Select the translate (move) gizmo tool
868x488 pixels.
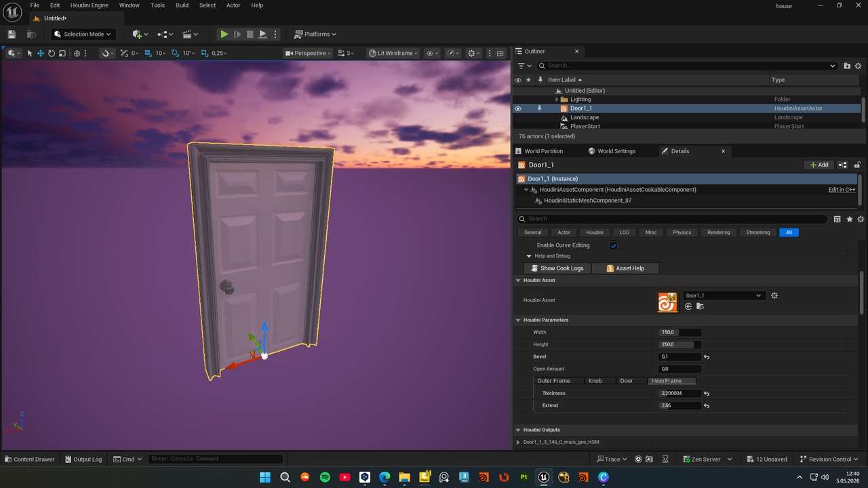(x=41, y=53)
